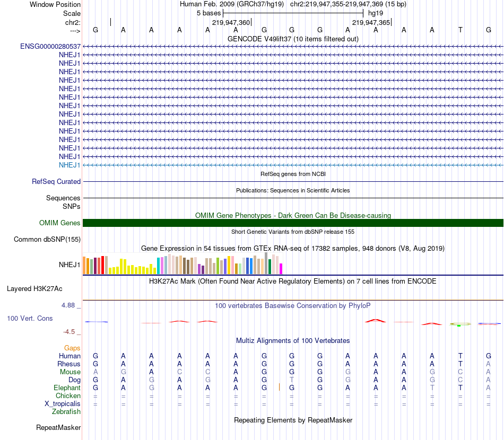Click the SNPs track label

(x=72, y=206)
